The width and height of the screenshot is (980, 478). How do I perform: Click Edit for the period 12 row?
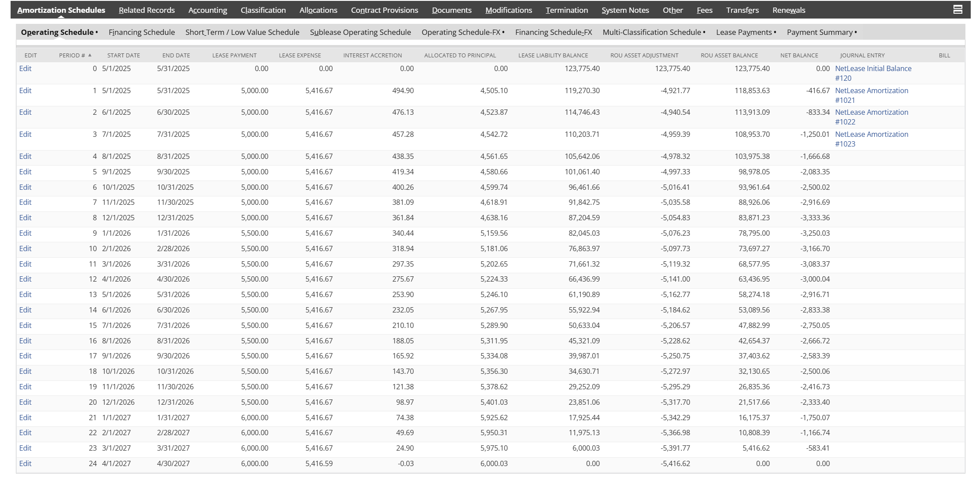pos(25,279)
